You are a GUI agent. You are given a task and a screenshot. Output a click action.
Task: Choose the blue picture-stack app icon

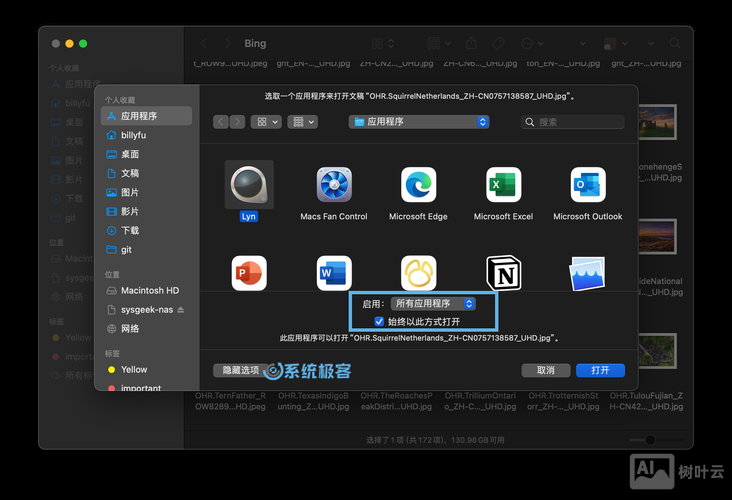588,274
